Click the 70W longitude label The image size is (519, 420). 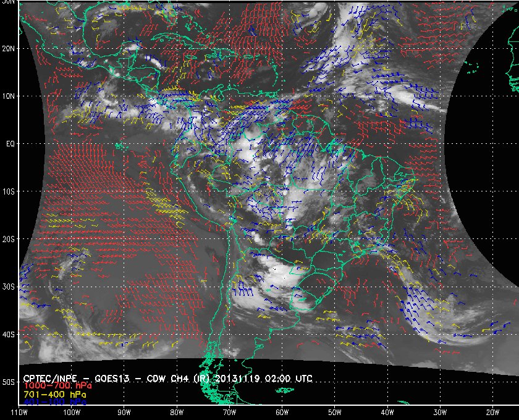pyautogui.click(x=229, y=413)
